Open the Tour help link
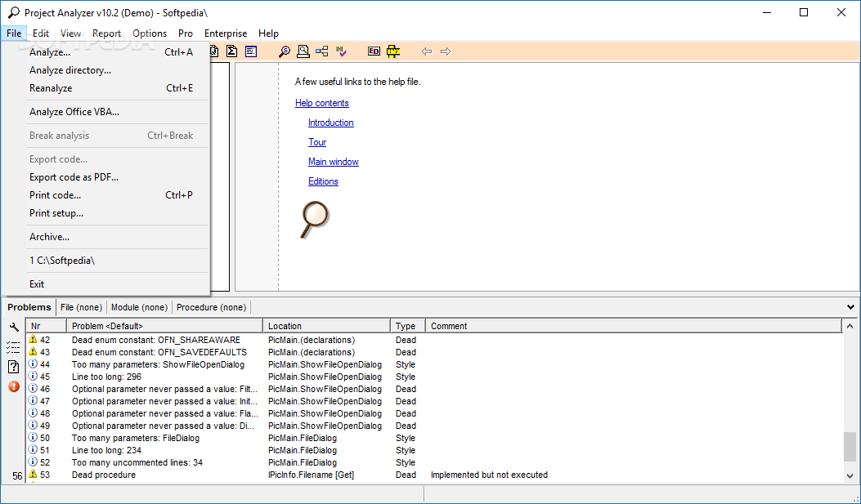This screenshot has width=861, height=504. point(316,142)
